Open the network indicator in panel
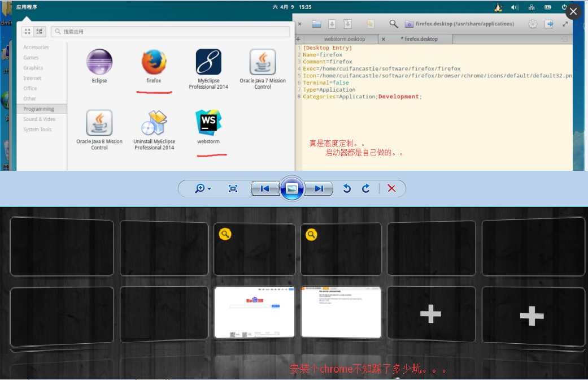This screenshot has height=380, width=588. 532,7
